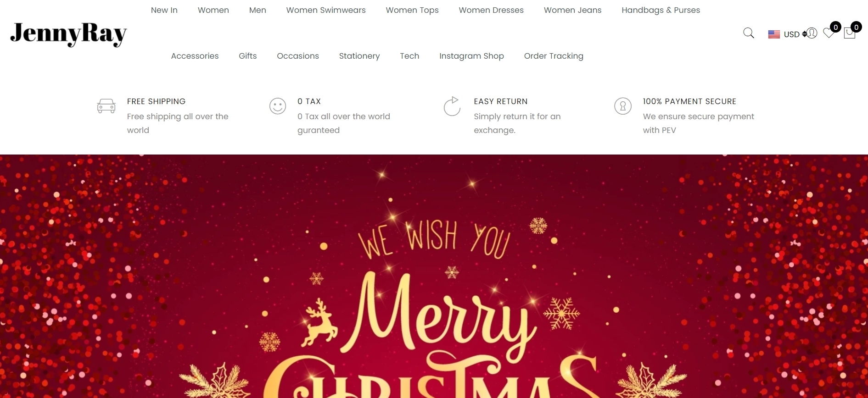Click the US flag currency icon

[774, 34]
